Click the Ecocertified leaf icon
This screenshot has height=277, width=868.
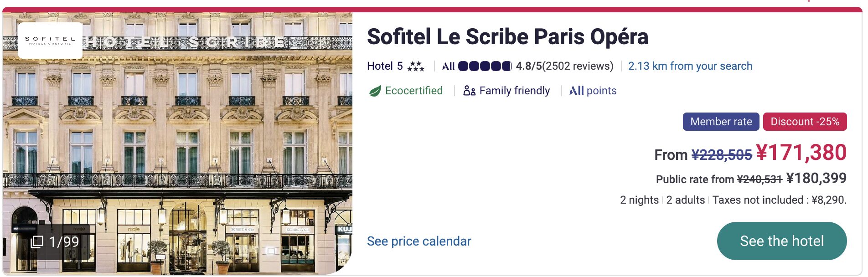pyautogui.click(x=375, y=91)
